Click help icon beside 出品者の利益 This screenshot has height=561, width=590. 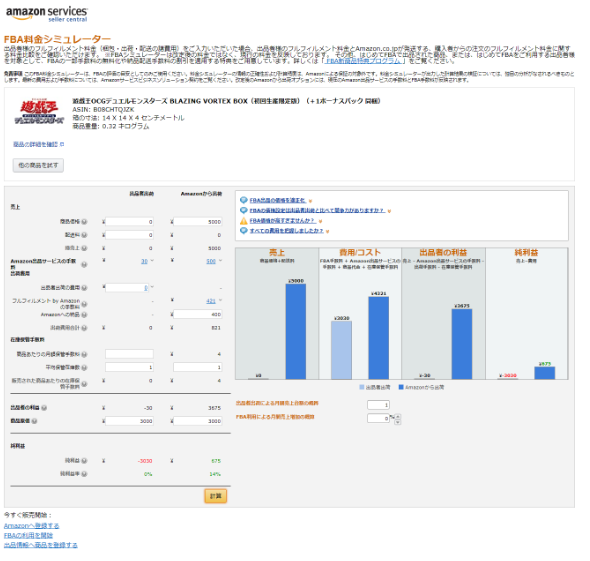click(x=44, y=408)
